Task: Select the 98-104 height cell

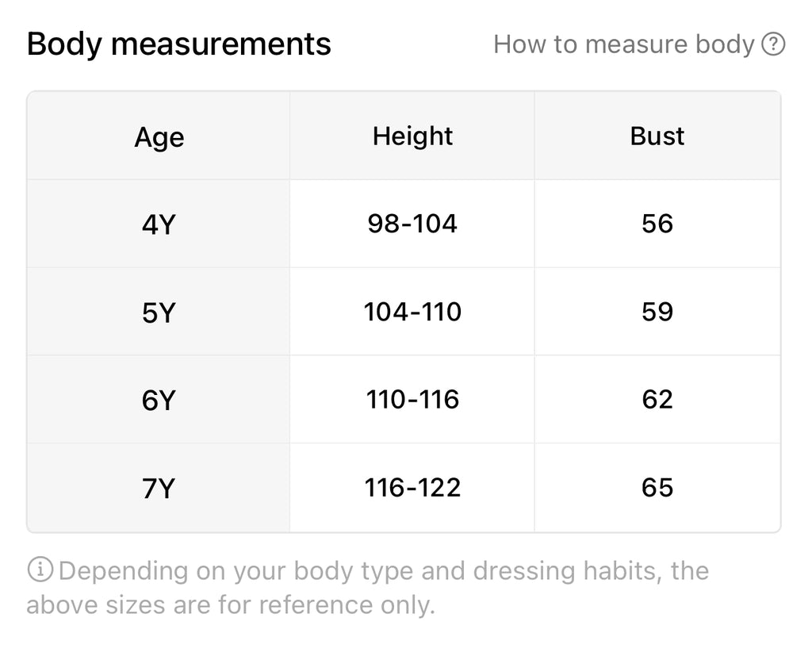Action: point(412,224)
